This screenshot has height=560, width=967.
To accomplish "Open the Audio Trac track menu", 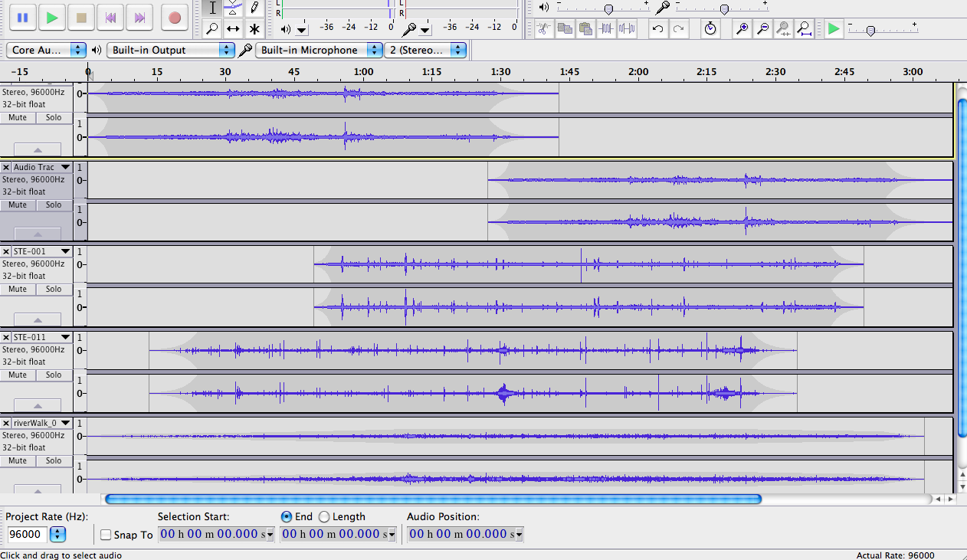I will [x=65, y=167].
